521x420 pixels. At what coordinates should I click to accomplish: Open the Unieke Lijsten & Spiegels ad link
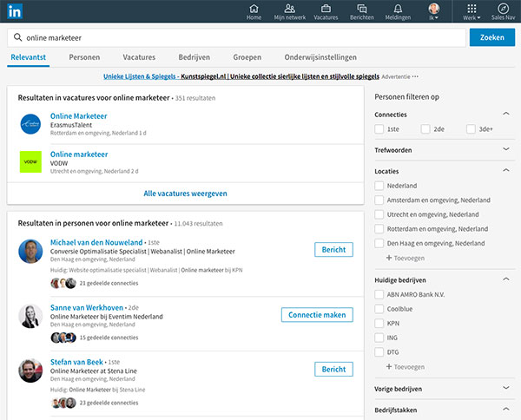tap(241, 76)
